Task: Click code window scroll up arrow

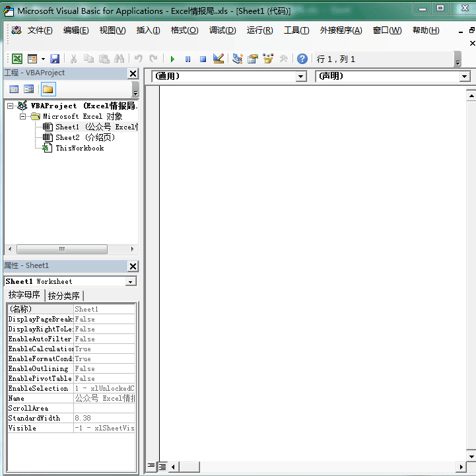Action: [x=471, y=96]
